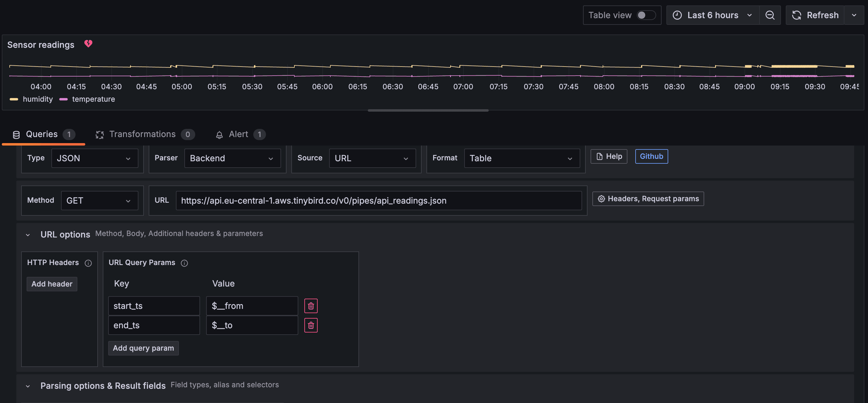Click URL Query Params info icon

(x=184, y=263)
